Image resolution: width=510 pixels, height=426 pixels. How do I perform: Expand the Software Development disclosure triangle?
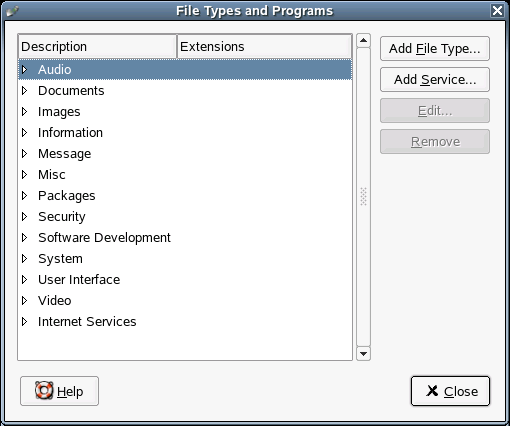[24, 237]
